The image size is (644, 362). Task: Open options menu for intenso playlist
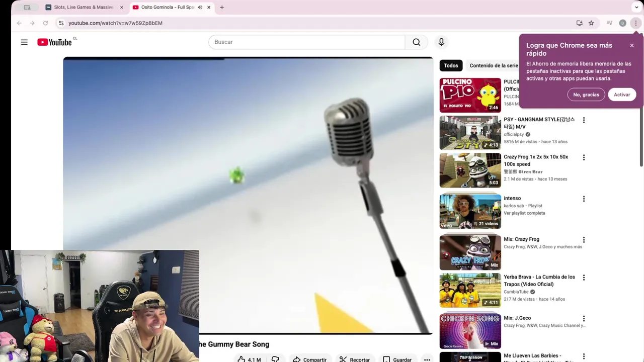point(584,199)
